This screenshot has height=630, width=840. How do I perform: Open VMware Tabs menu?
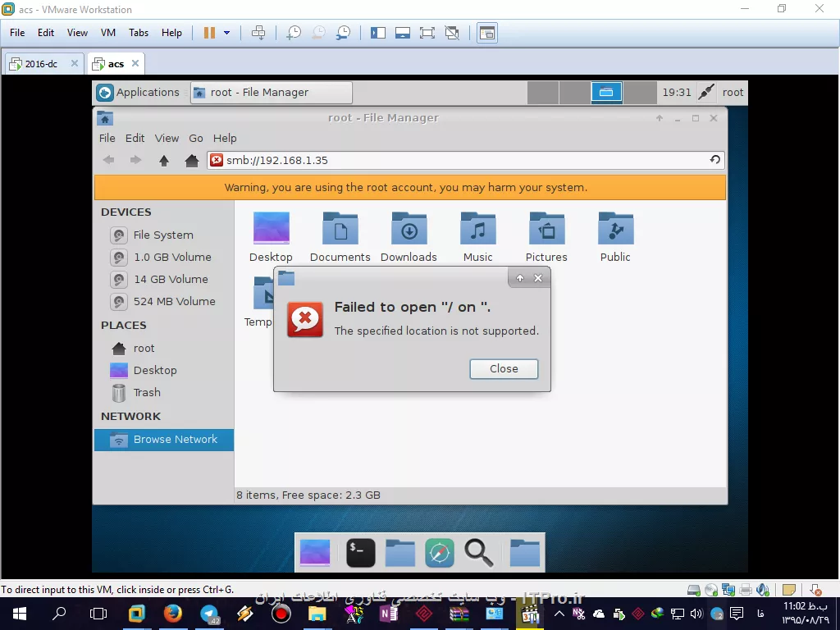[x=138, y=33]
